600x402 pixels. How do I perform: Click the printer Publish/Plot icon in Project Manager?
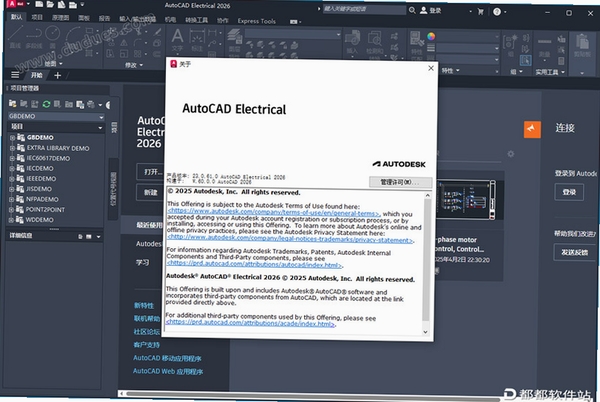(x=91, y=104)
